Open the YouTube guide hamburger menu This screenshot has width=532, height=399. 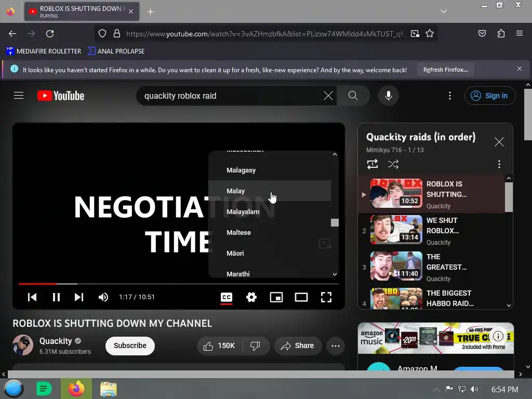(19, 96)
